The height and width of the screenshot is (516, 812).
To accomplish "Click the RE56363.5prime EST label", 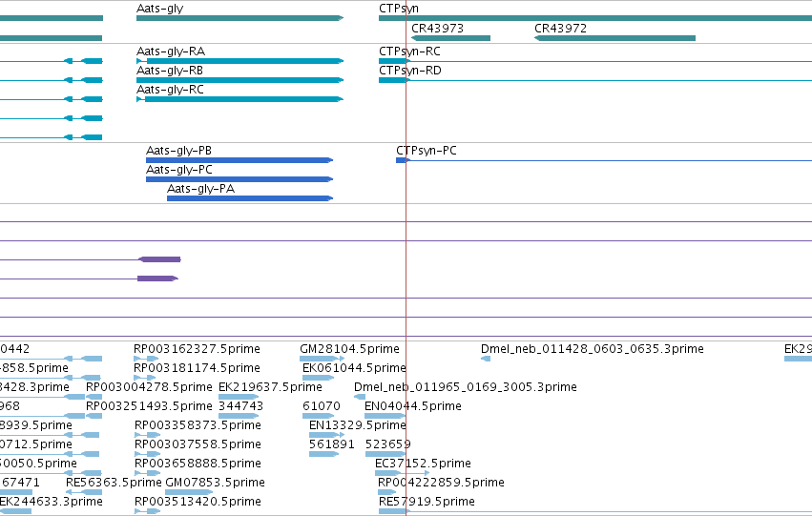I will click(114, 483).
